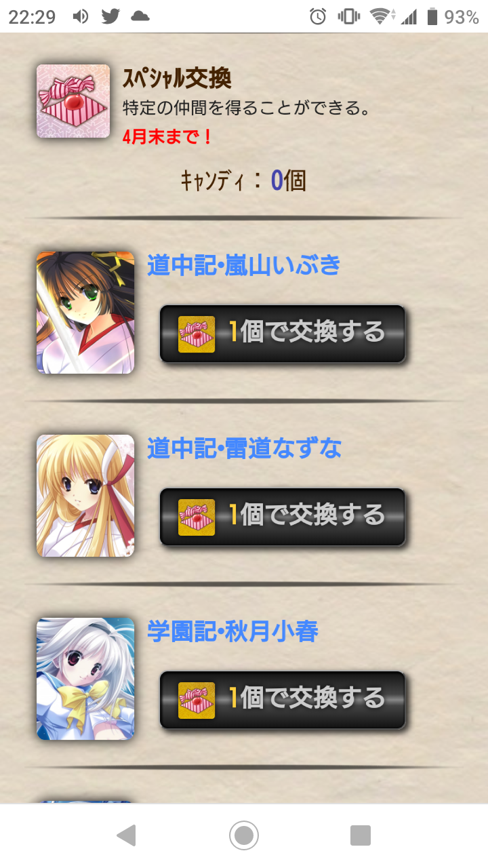
Task: Open 道中記・嵐山いぶき name link
Action: pyautogui.click(x=244, y=265)
